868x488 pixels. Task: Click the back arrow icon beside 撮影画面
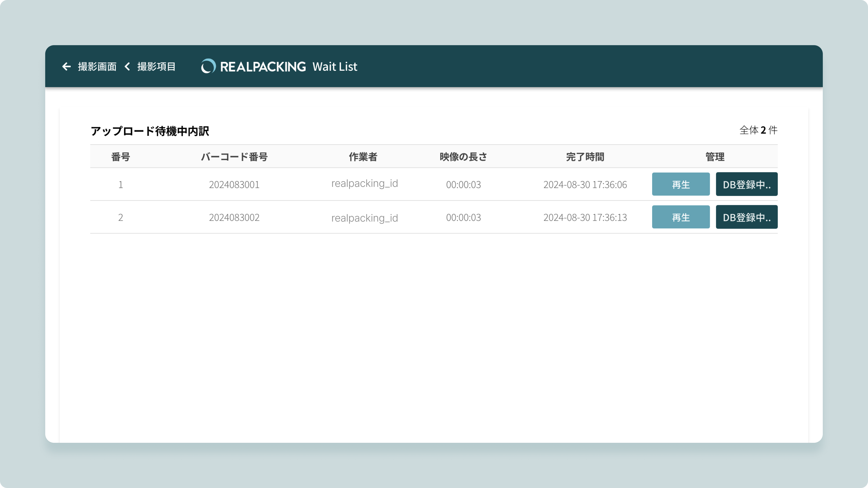66,66
